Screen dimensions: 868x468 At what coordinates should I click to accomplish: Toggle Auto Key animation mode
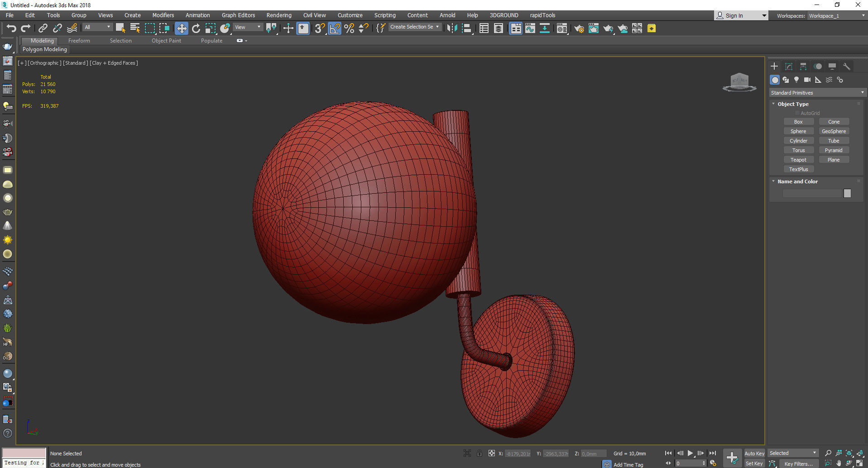[754, 454]
